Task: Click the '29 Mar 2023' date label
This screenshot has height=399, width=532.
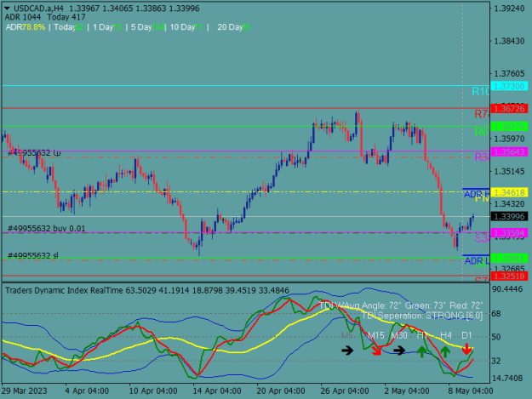Action: [25, 390]
